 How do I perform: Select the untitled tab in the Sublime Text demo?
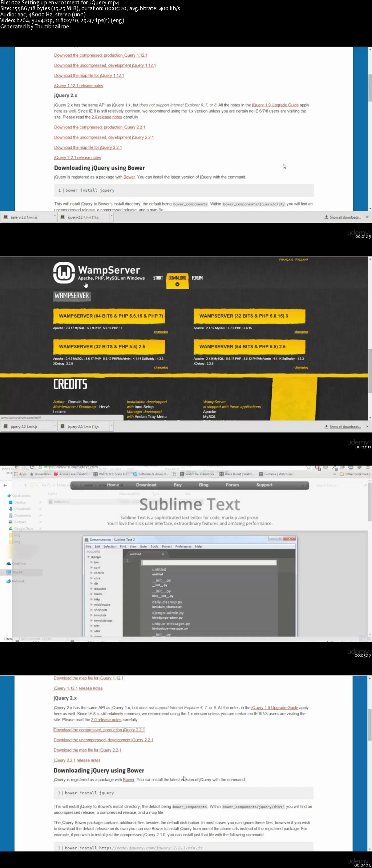147,554
